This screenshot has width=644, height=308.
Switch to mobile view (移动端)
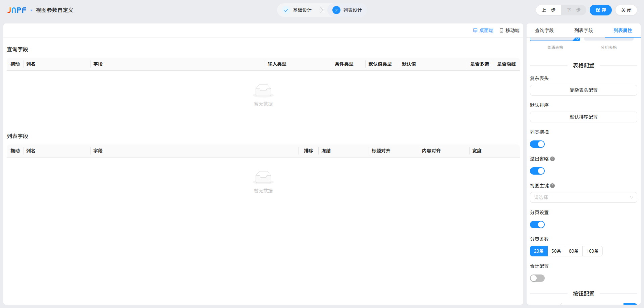click(509, 30)
